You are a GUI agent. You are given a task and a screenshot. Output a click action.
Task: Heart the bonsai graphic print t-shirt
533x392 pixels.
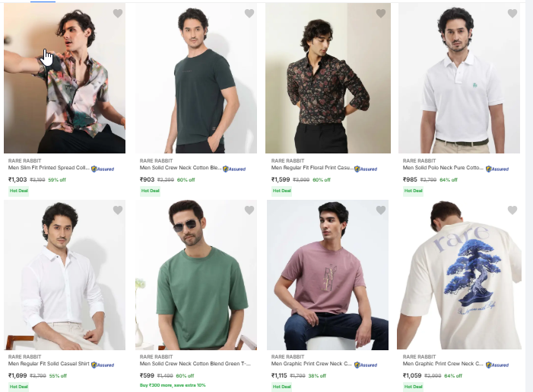[512, 210]
